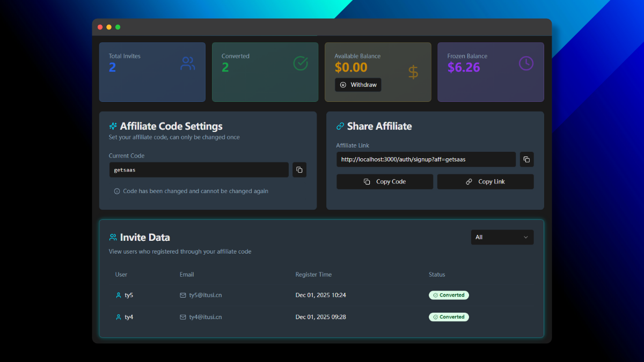The image size is (644, 362).
Task: Click the Withdraw button
Action: 358,84
